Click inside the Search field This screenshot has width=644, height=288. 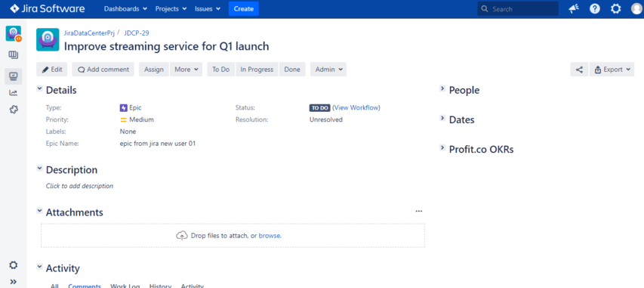coord(518,8)
